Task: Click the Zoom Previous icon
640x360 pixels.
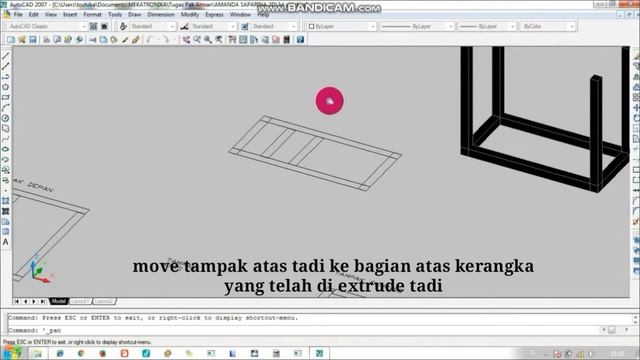Action: (219, 40)
